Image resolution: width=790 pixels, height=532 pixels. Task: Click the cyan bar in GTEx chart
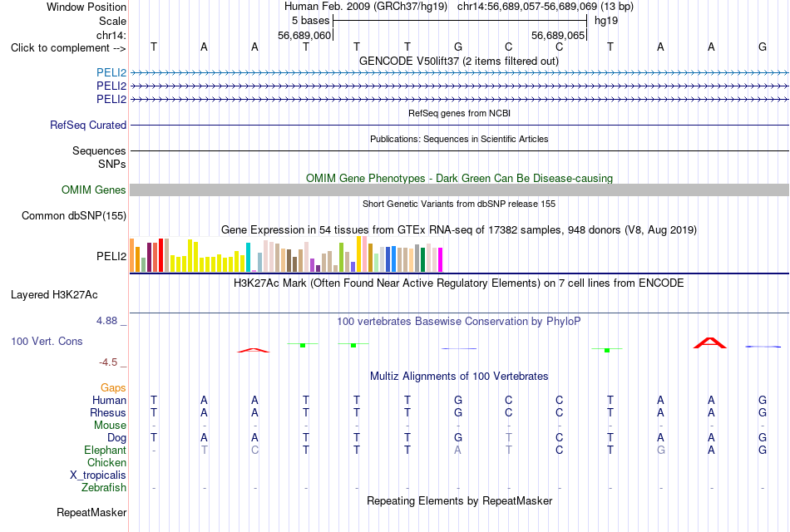click(x=248, y=258)
